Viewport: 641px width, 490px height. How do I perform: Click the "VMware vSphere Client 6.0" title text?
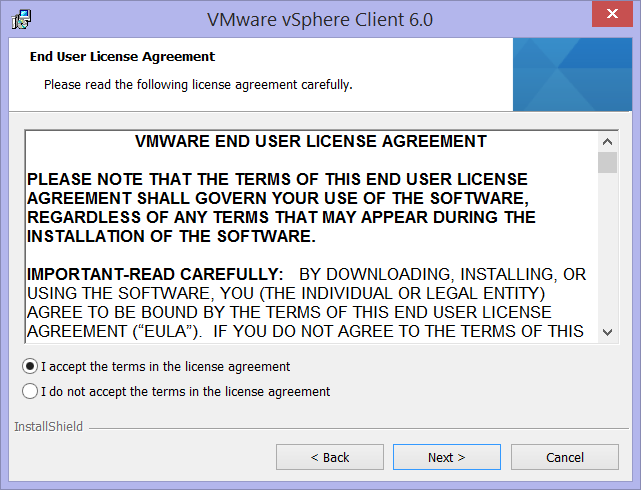pos(320,20)
